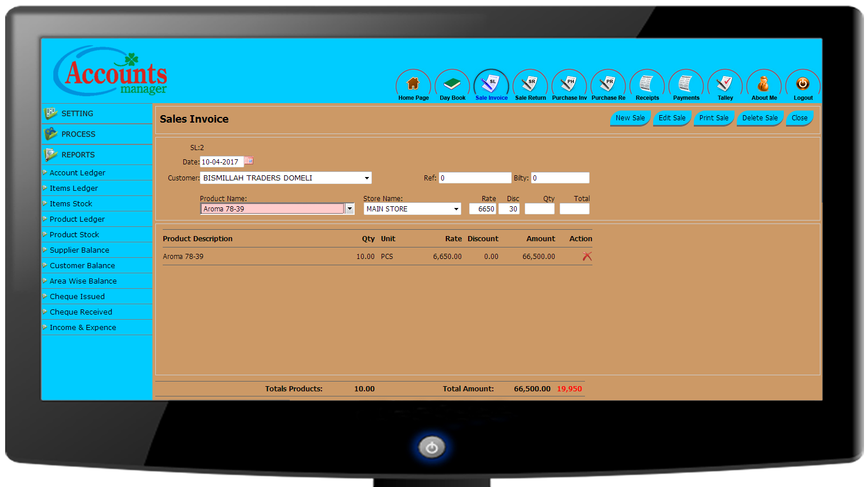Expand the Store Name dropdown
The image size is (868, 487).
(x=456, y=209)
